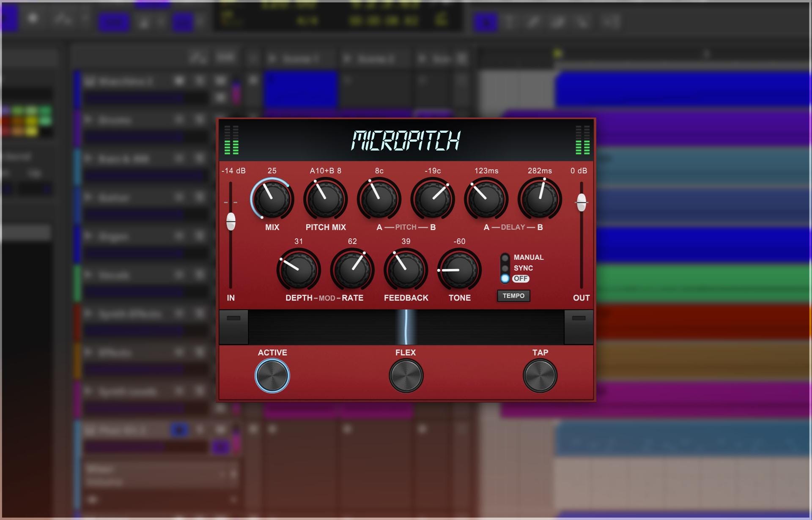Click the Delay A knob showing 123ms
This screenshot has height=520, width=812.
pyautogui.click(x=486, y=199)
